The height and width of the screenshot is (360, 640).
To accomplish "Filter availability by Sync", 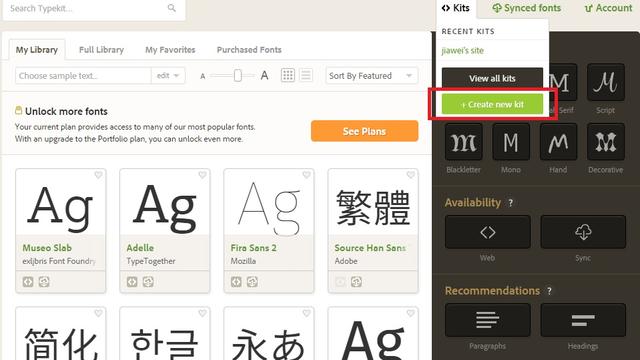I will coord(583,232).
